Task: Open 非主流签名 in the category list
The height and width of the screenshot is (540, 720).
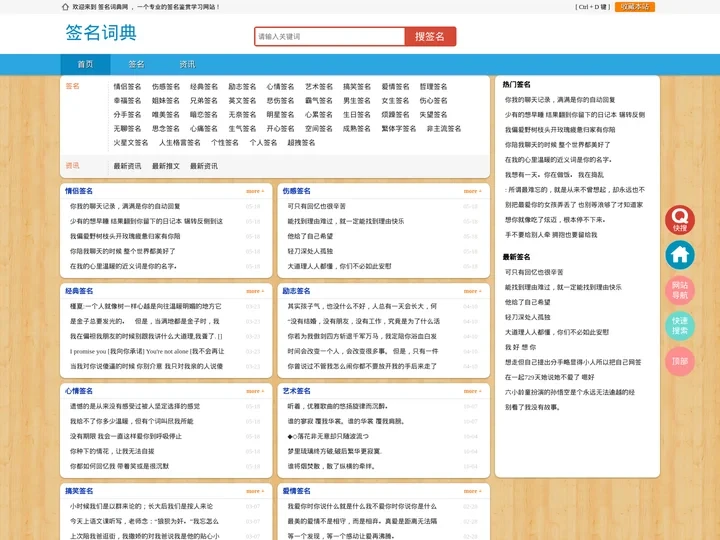Action: click(x=444, y=129)
